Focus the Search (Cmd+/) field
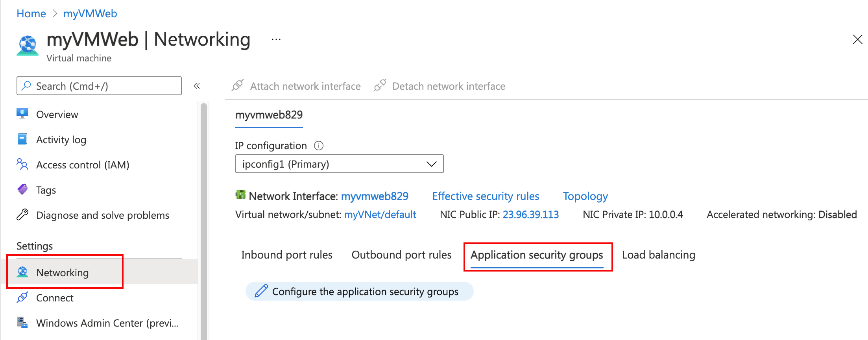 (99, 86)
